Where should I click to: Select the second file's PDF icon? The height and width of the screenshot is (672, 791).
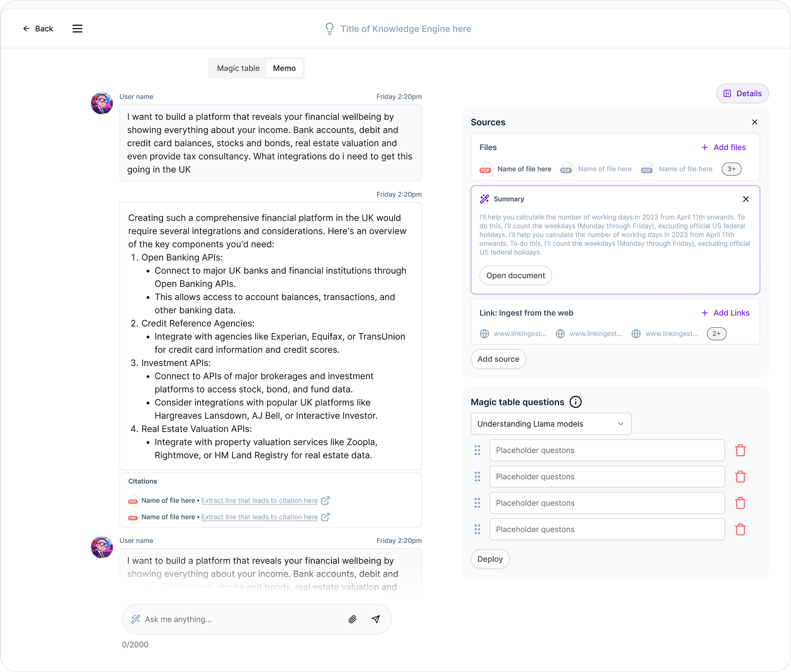click(566, 169)
